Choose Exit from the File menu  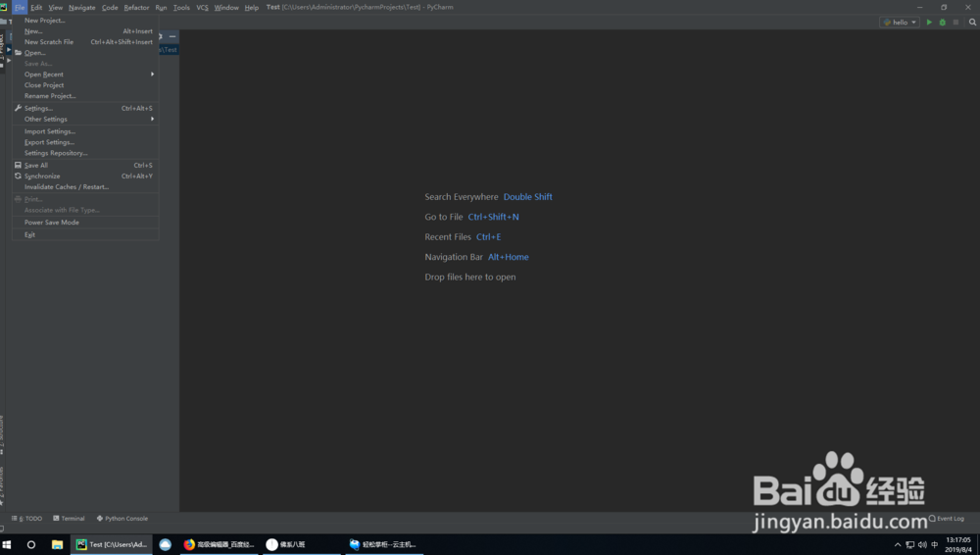point(85,234)
